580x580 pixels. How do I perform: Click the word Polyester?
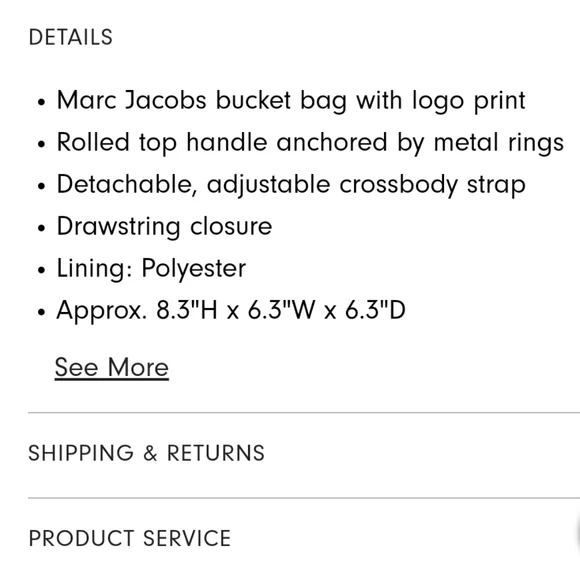click(194, 269)
